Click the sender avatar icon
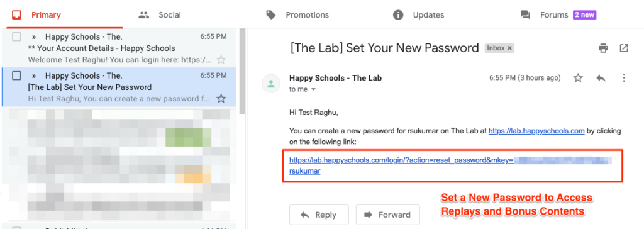The height and width of the screenshot is (229, 644). (x=270, y=84)
